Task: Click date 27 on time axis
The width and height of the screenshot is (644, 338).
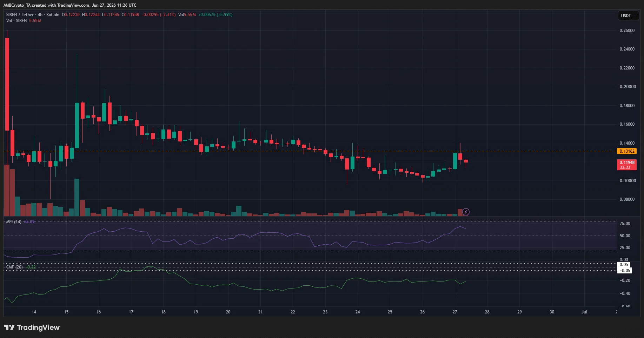Action: 455,312
